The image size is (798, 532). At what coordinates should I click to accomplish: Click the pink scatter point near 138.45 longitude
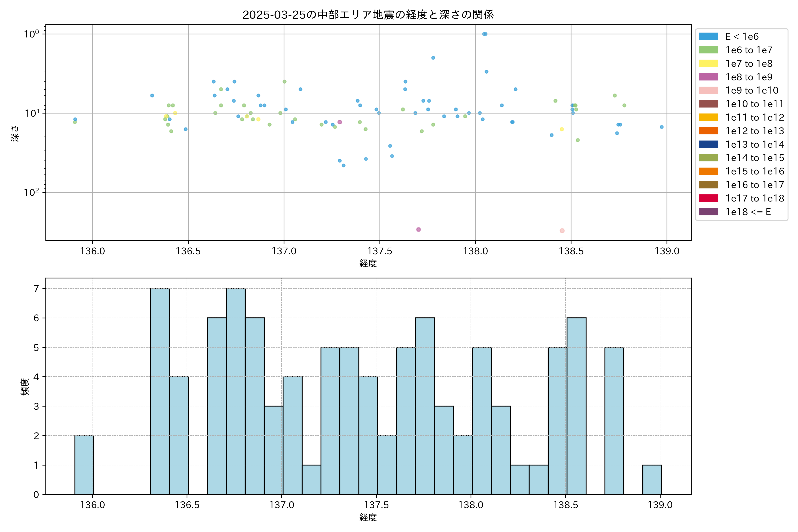tap(562, 231)
